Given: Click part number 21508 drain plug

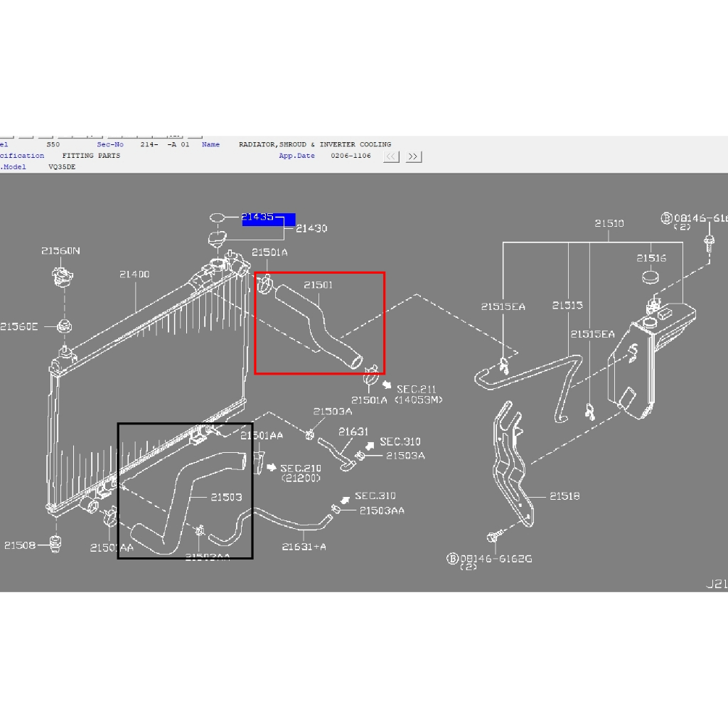Looking at the screenshot, I should (20, 545).
